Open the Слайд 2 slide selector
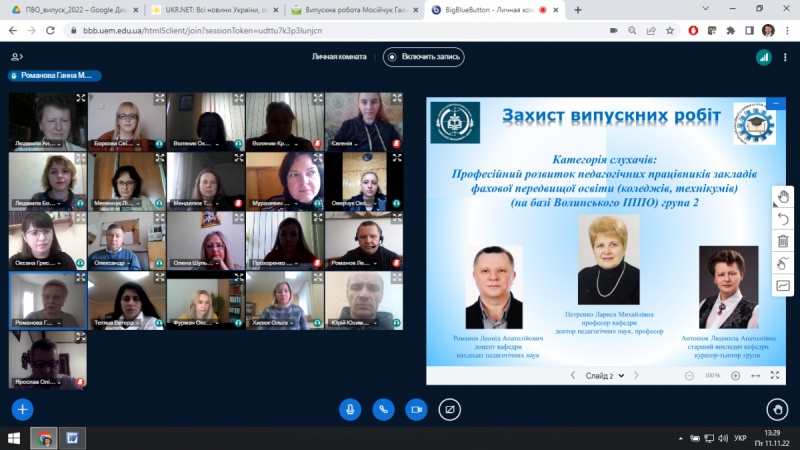This screenshot has height=450, width=800. point(606,375)
